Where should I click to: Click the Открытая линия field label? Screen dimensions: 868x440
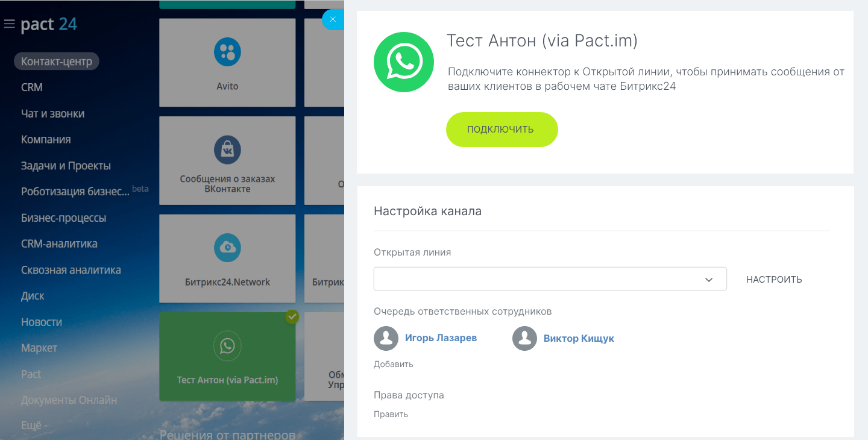[x=412, y=253]
